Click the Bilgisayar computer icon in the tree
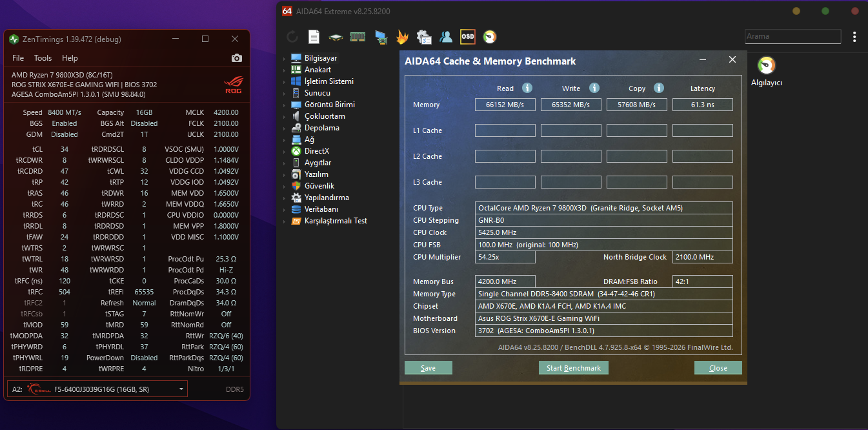The image size is (868, 430). click(296, 58)
